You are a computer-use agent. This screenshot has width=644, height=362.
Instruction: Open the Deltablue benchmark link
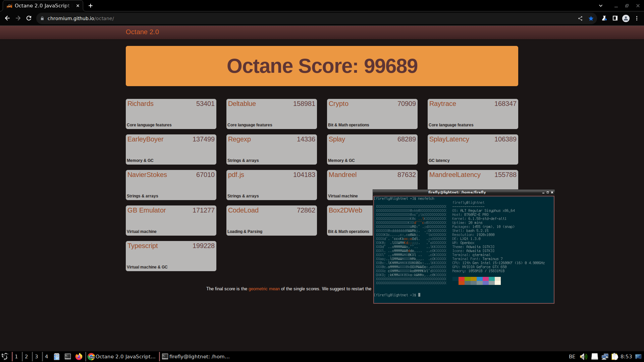(242, 104)
